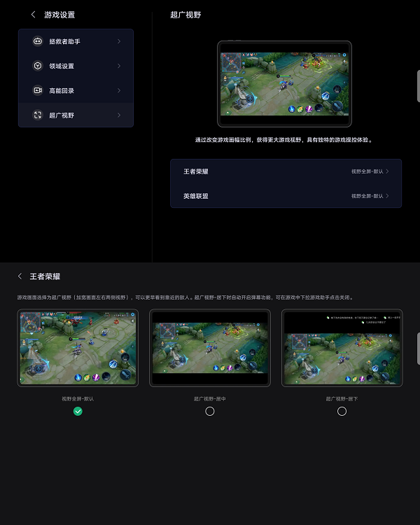Image resolution: width=420 pixels, height=525 pixels.
Task: Expand the 英雄联盟 view setting chevron
Action: 388,196
